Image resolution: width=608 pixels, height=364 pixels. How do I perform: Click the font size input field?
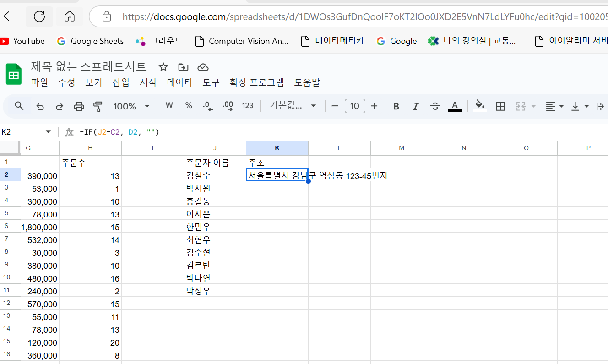(355, 106)
